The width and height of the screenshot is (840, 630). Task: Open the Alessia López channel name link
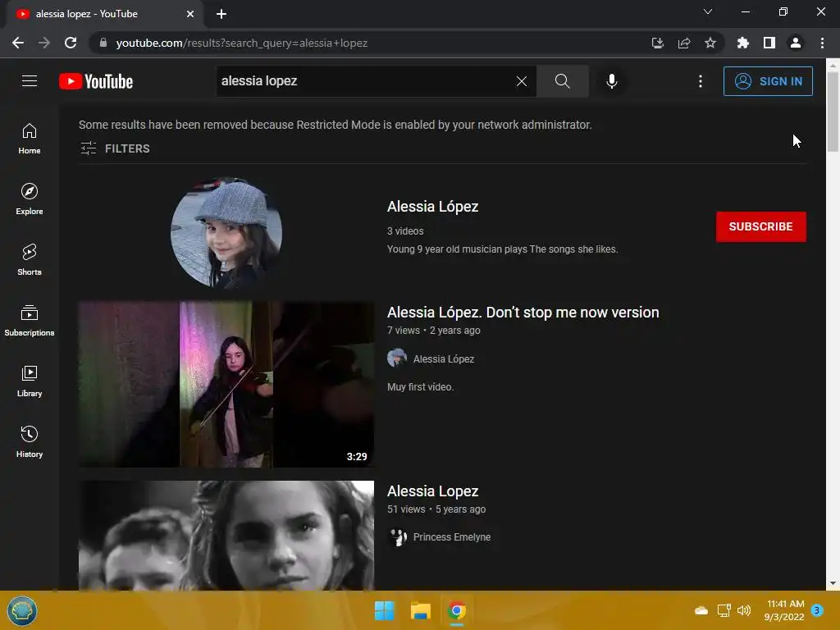click(433, 207)
